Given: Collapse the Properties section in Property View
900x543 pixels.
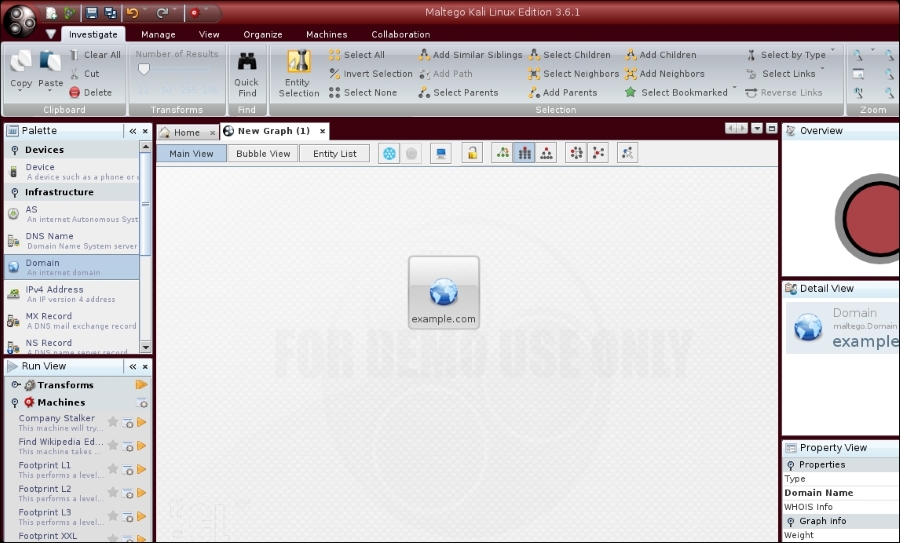Looking at the screenshot, I should 791,465.
